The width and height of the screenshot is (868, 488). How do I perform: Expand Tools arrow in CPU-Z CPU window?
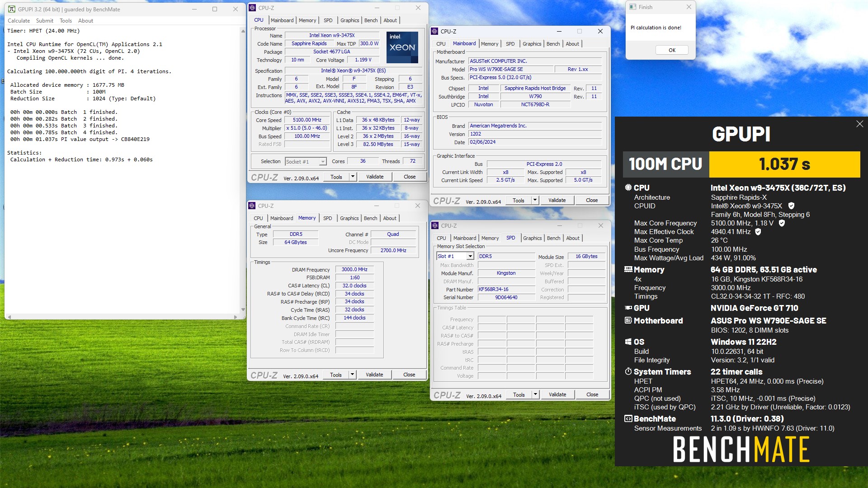click(353, 177)
